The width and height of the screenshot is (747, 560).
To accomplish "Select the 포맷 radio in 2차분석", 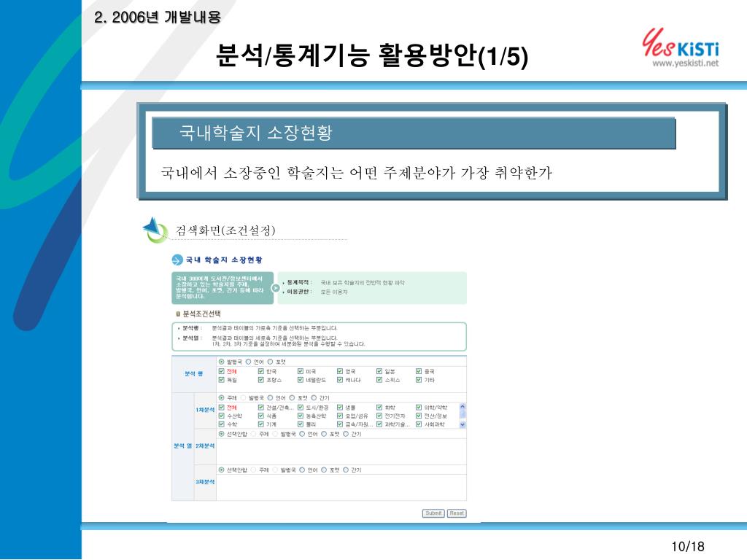I will coord(324,434).
